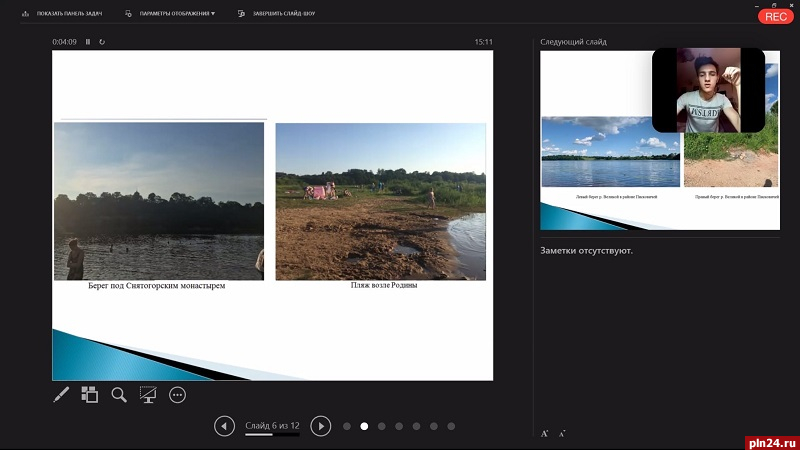Reset the presentation timer

click(102, 42)
